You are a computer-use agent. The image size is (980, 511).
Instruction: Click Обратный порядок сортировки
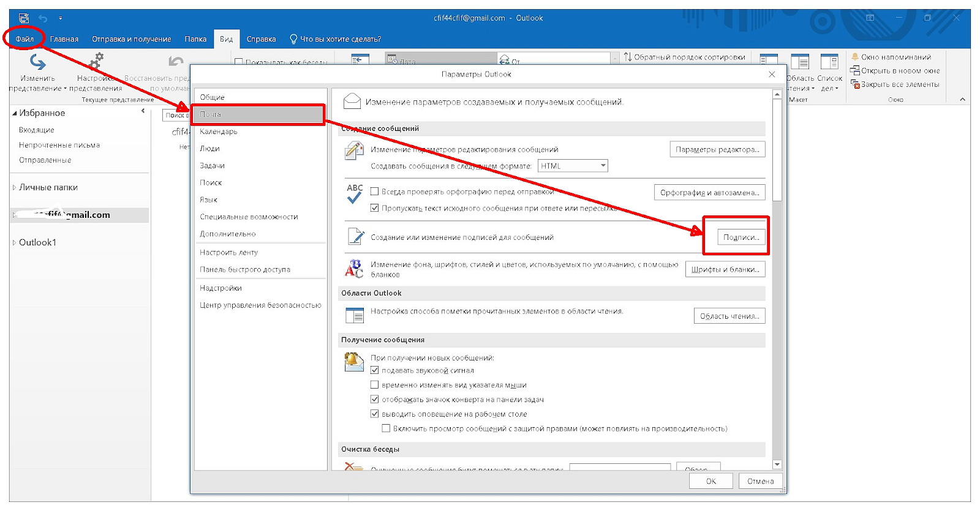point(684,57)
